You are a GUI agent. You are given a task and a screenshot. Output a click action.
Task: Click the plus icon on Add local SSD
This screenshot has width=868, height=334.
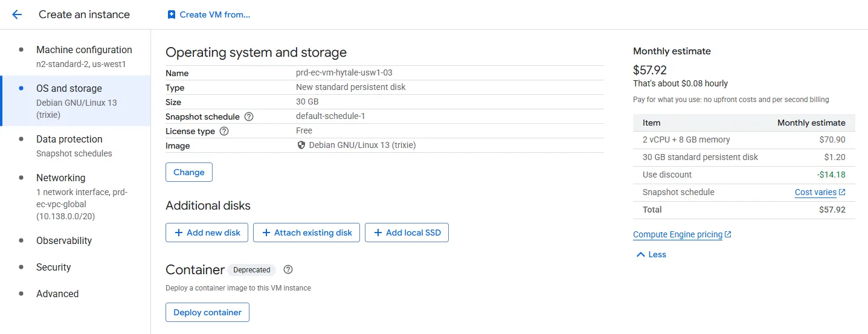click(x=378, y=233)
